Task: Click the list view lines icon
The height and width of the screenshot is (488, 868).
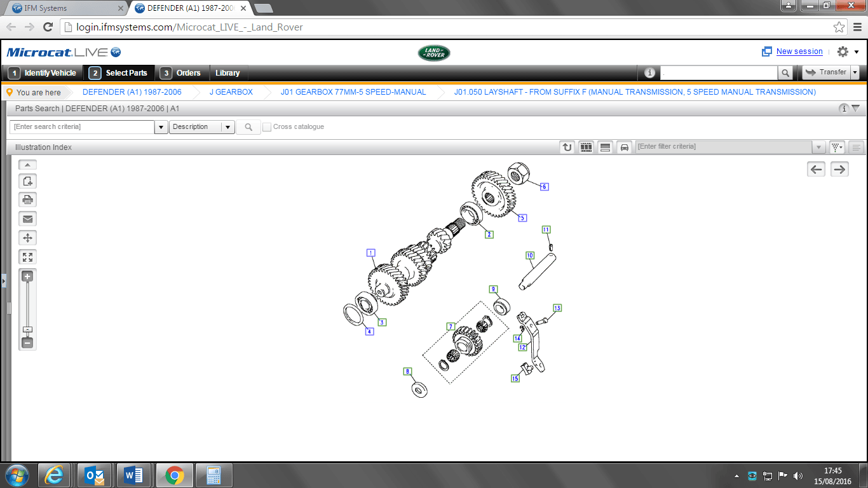Action: click(857, 147)
